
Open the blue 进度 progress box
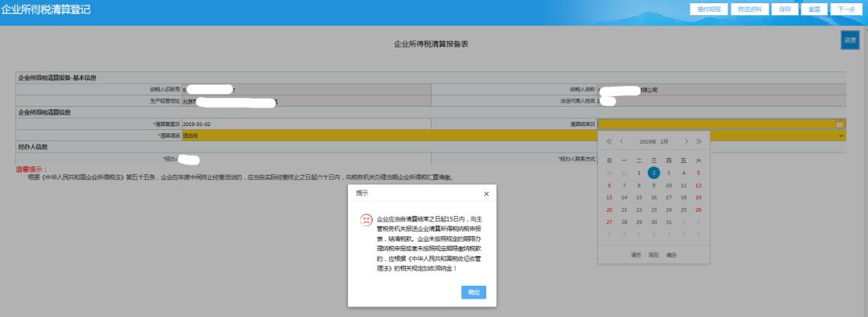coord(850,40)
